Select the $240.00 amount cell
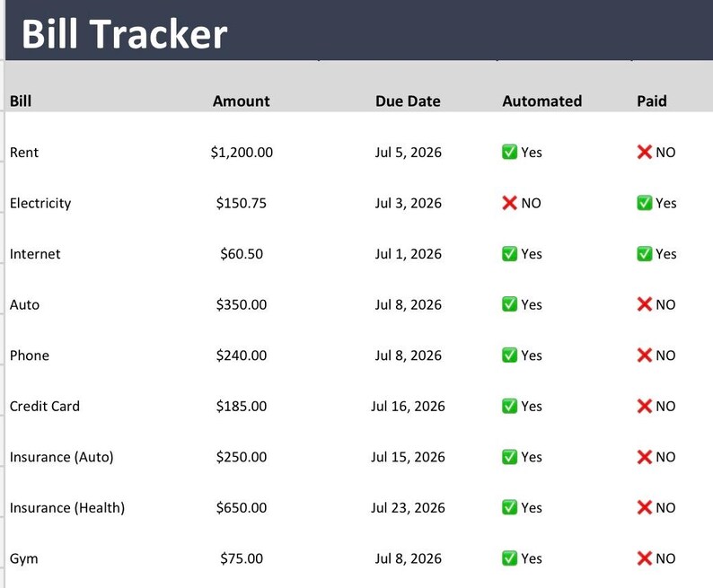Image resolution: width=713 pixels, height=588 pixels. tap(242, 355)
